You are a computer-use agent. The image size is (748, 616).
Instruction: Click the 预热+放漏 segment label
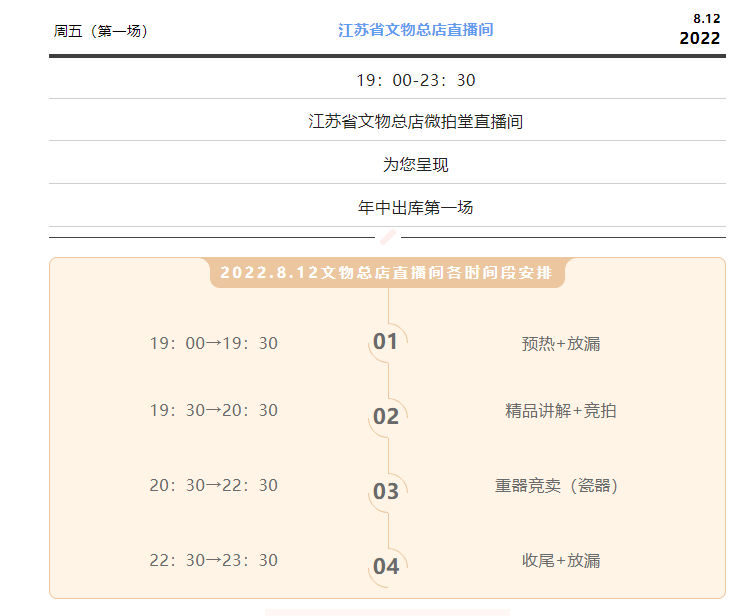tap(561, 344)
